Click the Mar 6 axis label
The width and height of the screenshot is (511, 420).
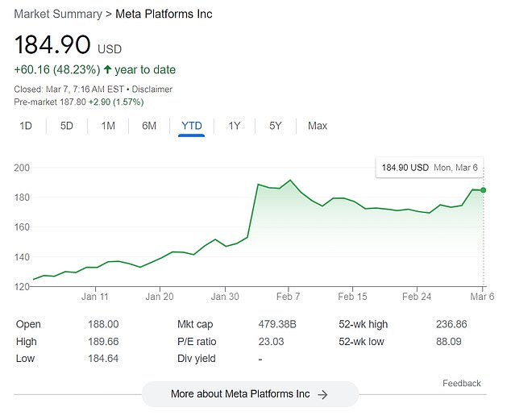[x=482, y=297]
